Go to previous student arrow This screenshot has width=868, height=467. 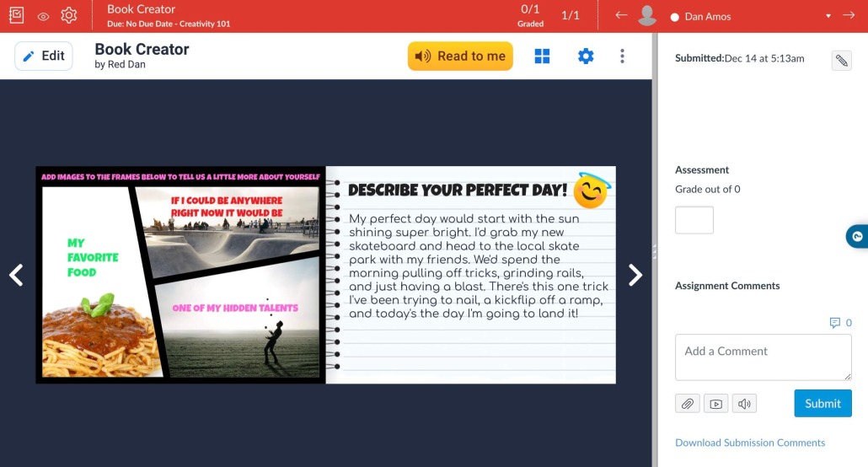(x=621, y=15)
